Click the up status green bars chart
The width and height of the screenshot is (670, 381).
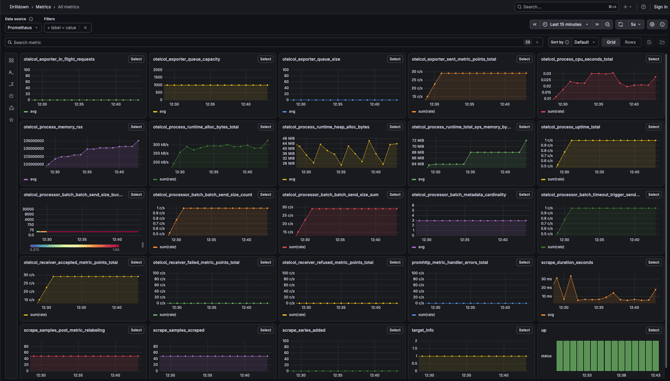[608, 355]
